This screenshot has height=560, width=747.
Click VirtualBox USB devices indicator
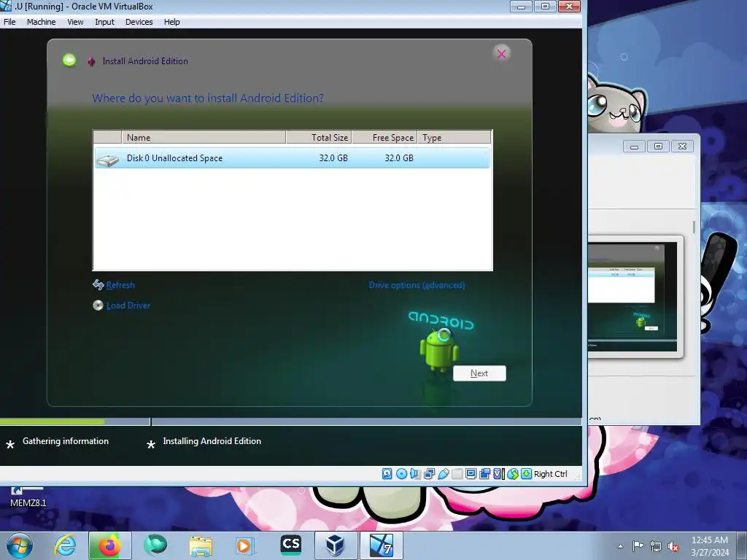click(443, 474)
